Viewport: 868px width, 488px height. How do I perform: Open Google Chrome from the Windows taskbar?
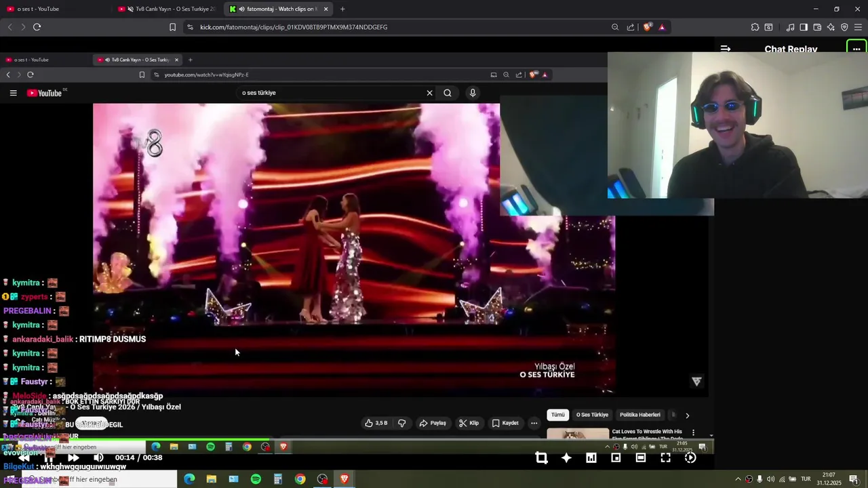[300, 479]
